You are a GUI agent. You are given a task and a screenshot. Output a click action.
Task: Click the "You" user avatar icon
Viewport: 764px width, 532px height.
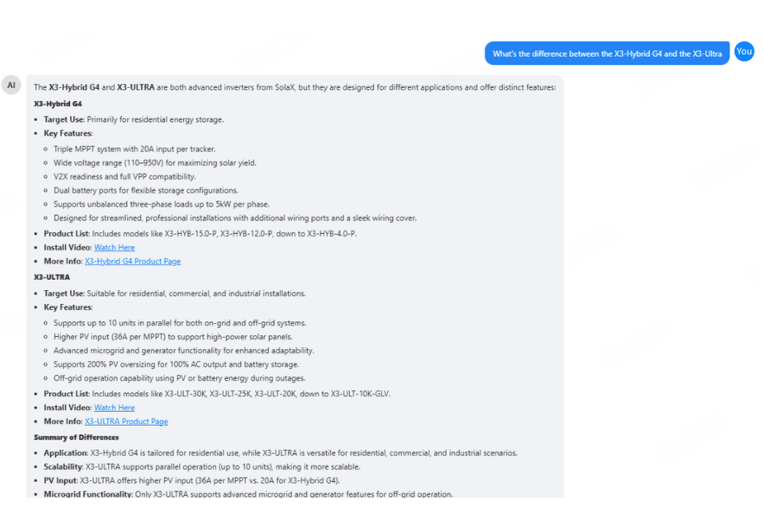(744, 52)
